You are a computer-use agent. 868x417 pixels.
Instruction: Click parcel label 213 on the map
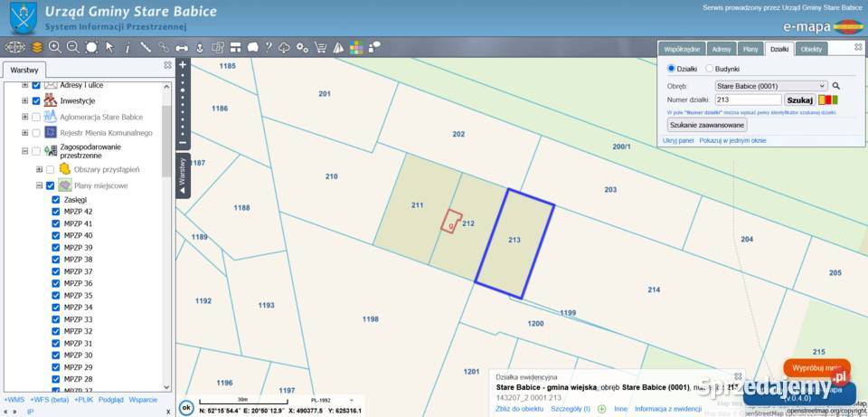coord(514,240)
